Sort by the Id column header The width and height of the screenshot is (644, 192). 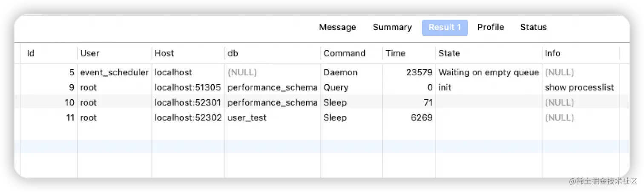pos(49,53)
